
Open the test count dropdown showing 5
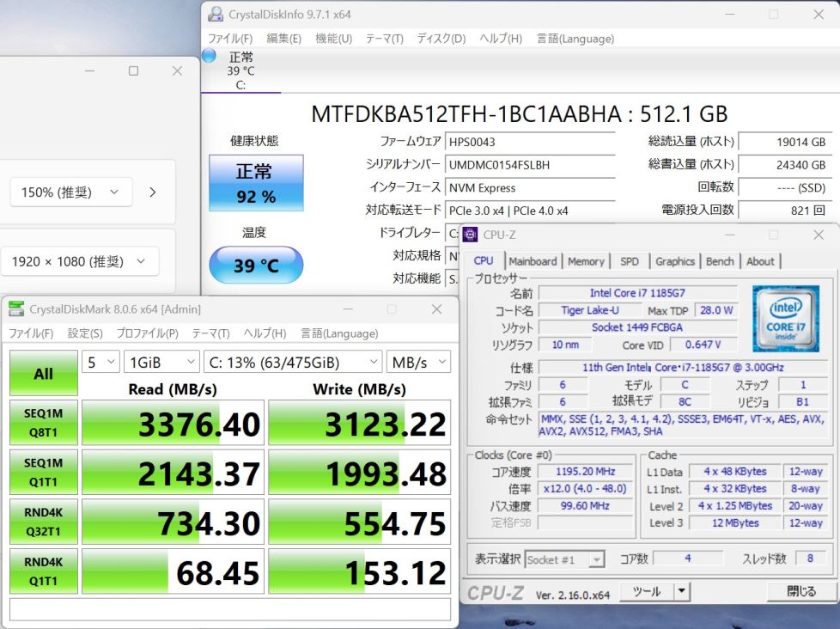point(100,362)
